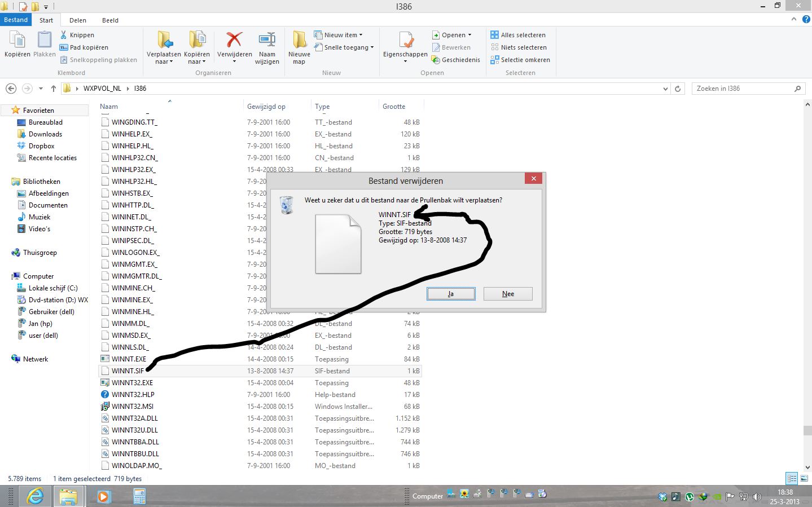Open the Calculator taskbar icon
The width and height of the screenshot is (812, 507).
139,496
